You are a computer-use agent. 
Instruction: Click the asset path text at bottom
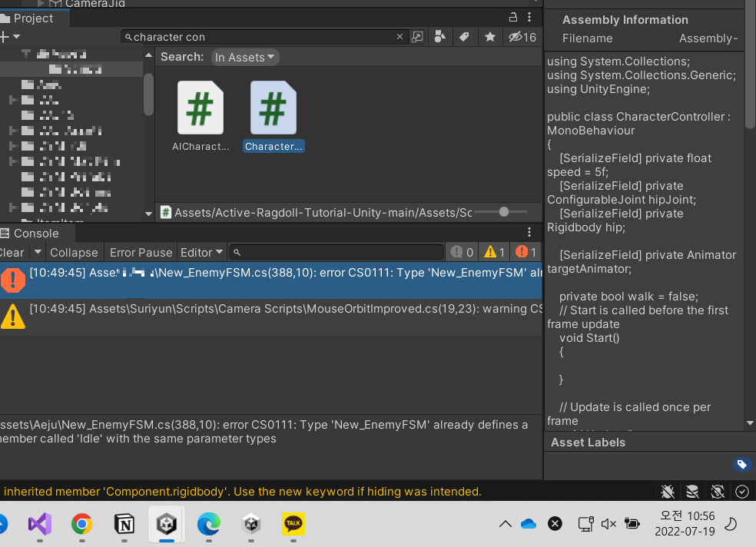pyautogui.click(x=323, y=213)
